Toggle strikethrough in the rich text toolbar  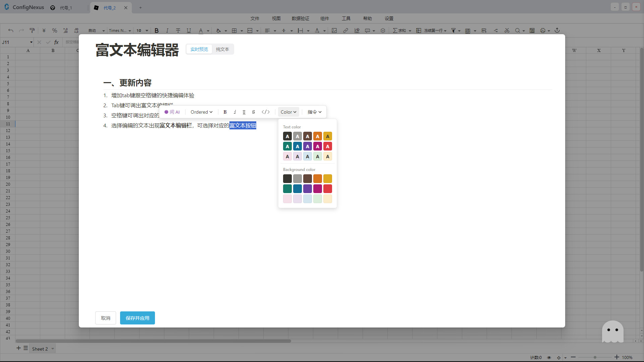pyautogui.click(x=253, y=112)
